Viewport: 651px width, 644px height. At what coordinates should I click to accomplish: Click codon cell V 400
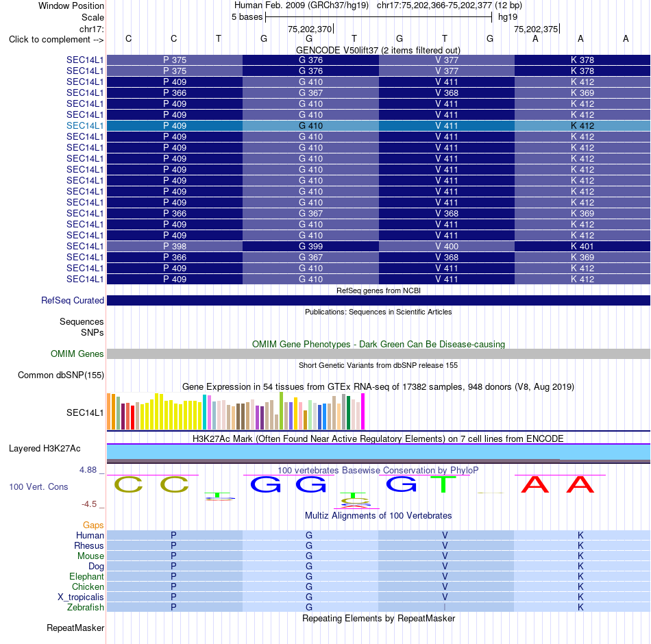click(x=447, y=246)
